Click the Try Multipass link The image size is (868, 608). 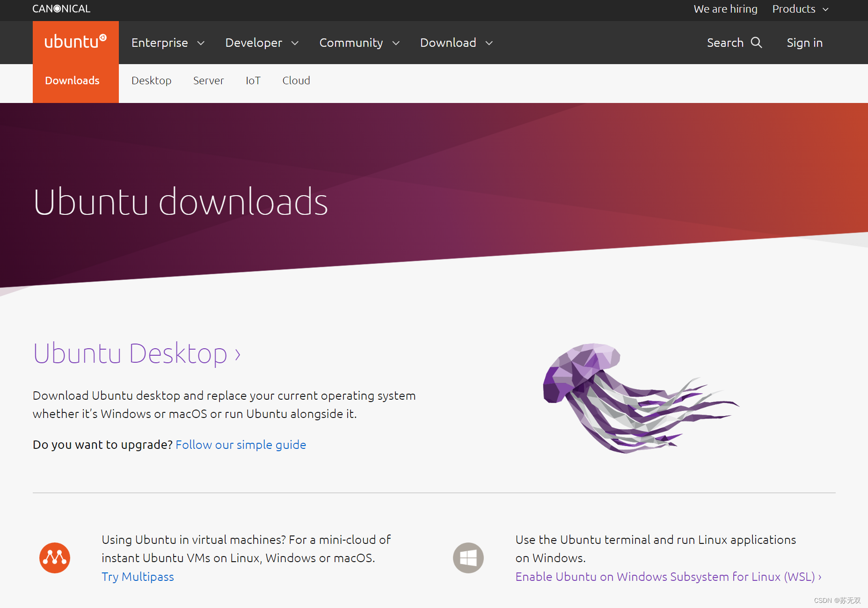[x=138, y=577]
